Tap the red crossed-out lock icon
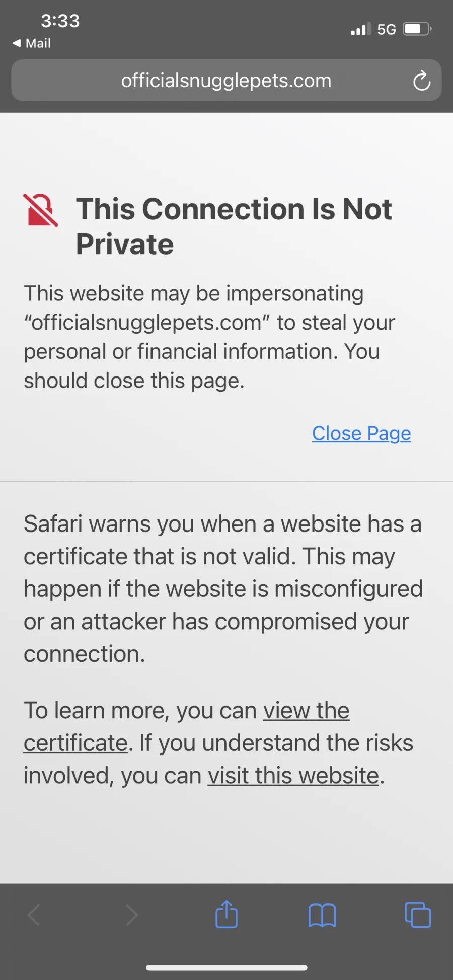The image size is (453, 980). coord(41,210)
